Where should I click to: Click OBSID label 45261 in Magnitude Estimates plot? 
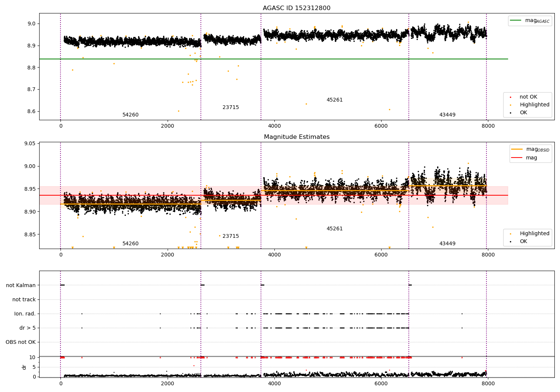(335, 229)
